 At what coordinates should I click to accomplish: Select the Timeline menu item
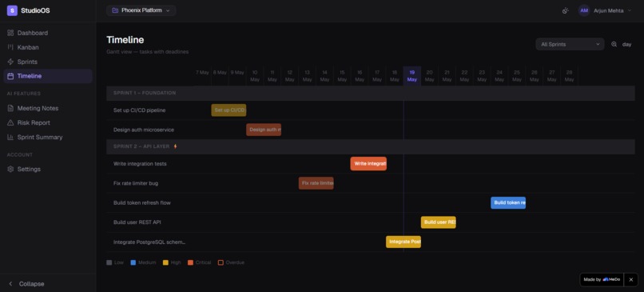click(x=48, y=76)
